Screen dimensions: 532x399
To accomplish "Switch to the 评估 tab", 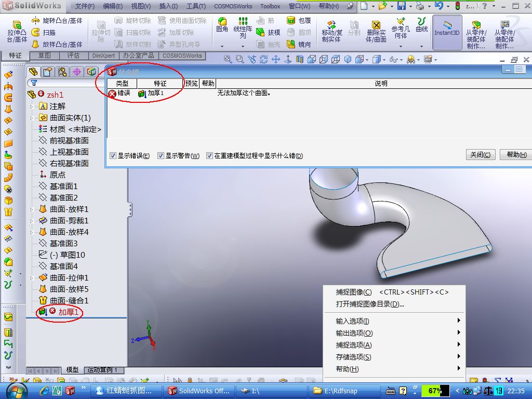I will (x=73, y=55).
